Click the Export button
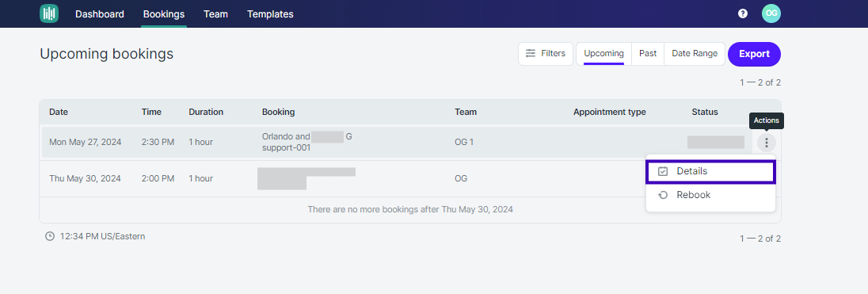Image resolution: width=868 pixels, height=294 pixels. pos(755,54)
